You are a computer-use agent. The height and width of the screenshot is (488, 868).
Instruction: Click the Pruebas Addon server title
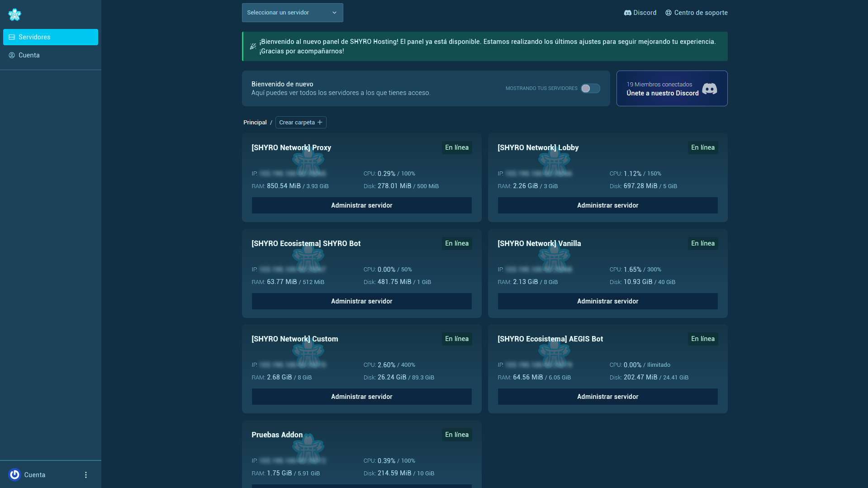277,435
